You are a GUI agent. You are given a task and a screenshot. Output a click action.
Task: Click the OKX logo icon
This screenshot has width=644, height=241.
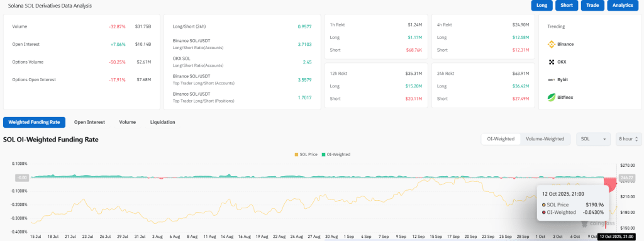tap(552, 62)
